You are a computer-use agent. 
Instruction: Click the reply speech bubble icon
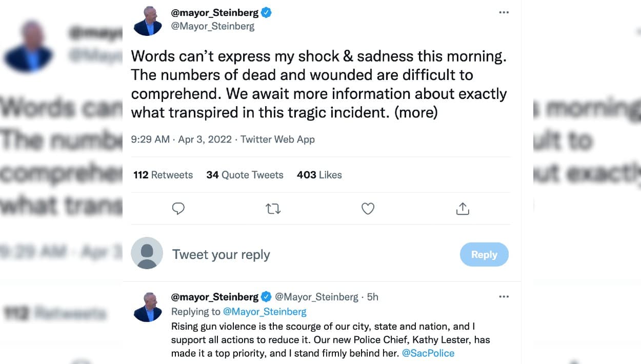pos(178,209)
